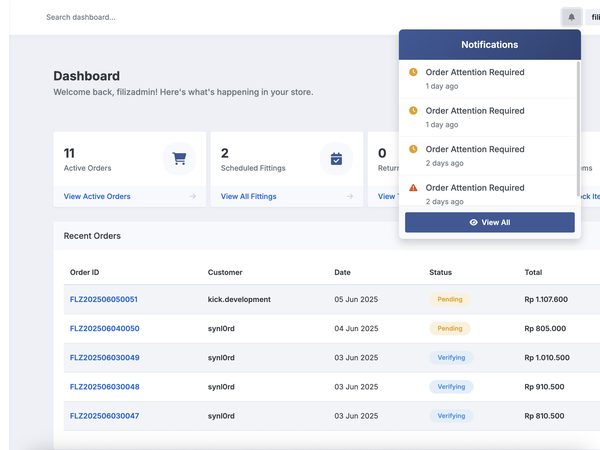Click the 04 Jun 2025 date cell
This screenshot has height=450, width=600.
coord(356,328)
